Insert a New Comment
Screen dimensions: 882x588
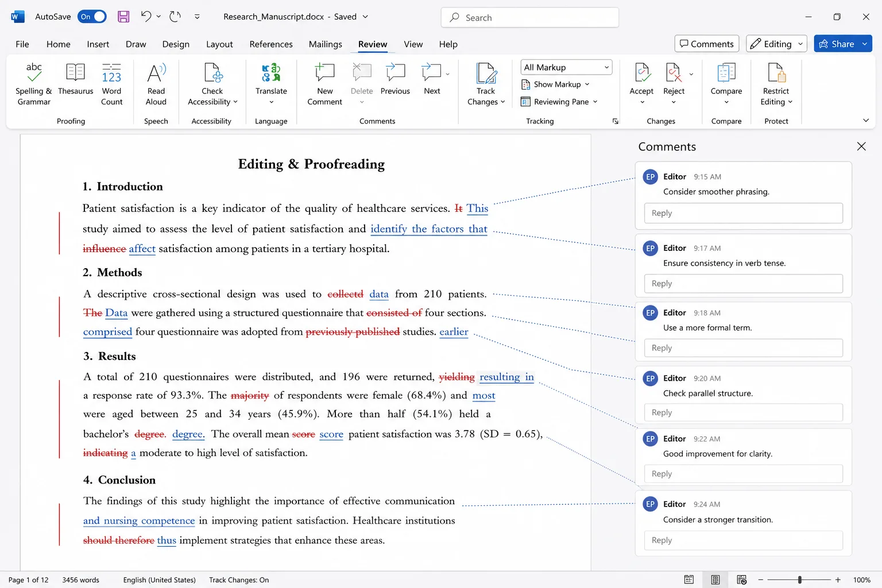[324, 84]
